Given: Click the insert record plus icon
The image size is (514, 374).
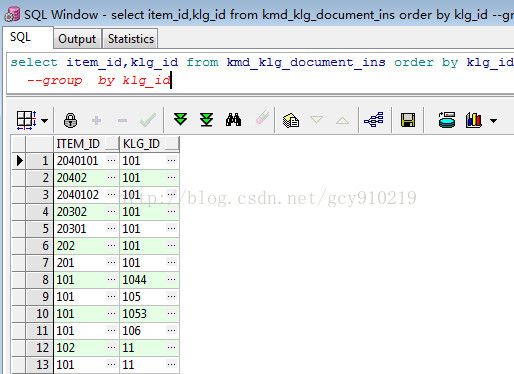Looking at the screenshot, I should click(97, 120).
